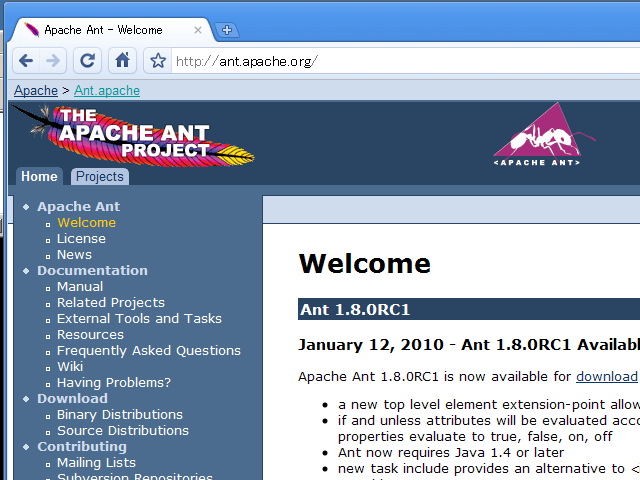Click the 'if and unless attributes' bullet
640x480 pixels.
(489, 429)
